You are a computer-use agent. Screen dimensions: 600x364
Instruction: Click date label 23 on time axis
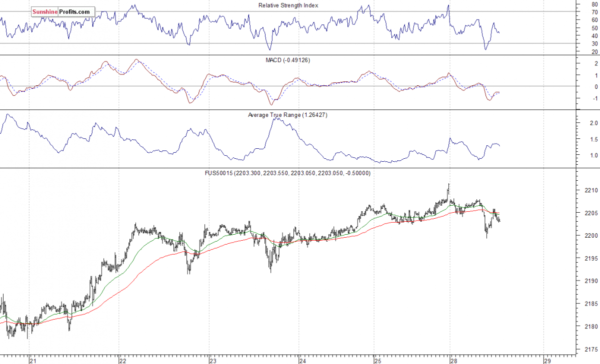click(x=212, y=360)
